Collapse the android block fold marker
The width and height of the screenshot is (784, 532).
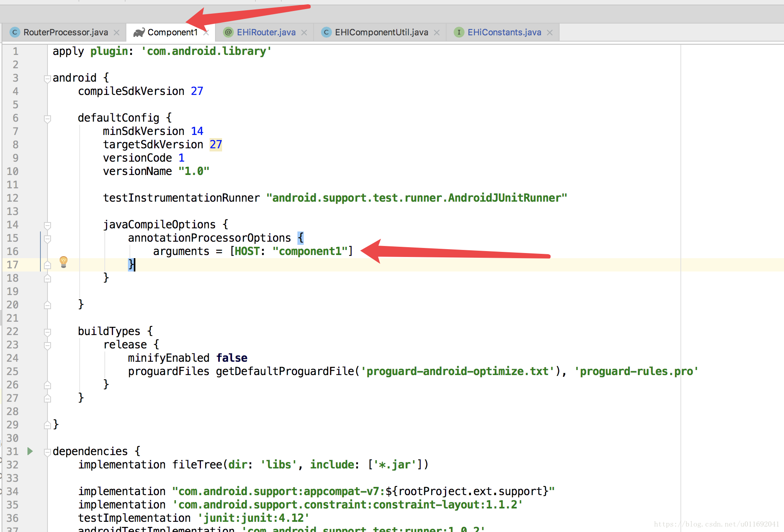click(47, 78)
